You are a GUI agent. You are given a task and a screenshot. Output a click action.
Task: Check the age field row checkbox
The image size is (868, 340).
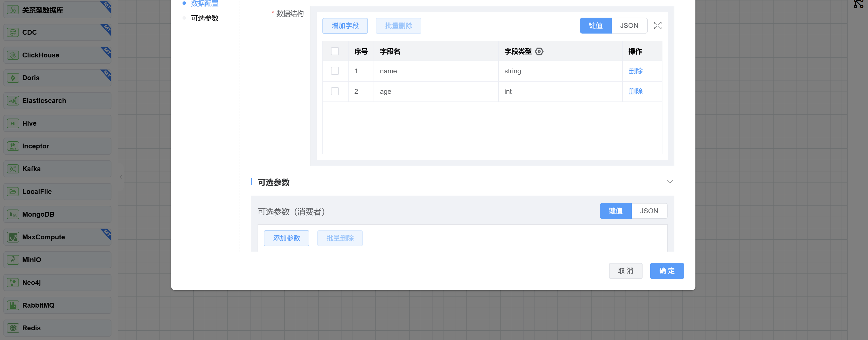click(335, 91)
